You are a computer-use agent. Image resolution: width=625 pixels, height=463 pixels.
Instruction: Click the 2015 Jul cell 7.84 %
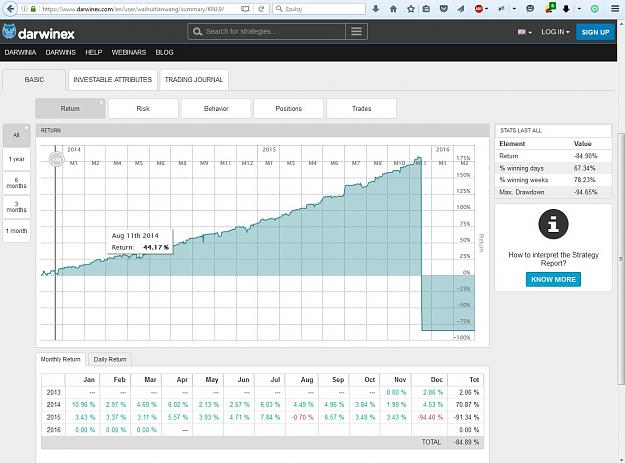[270, 417]
